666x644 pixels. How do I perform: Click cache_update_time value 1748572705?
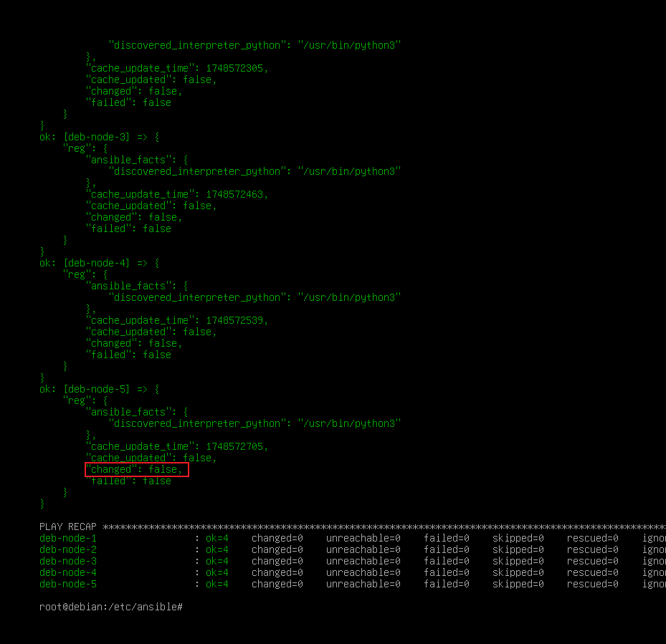pos(234,446)
